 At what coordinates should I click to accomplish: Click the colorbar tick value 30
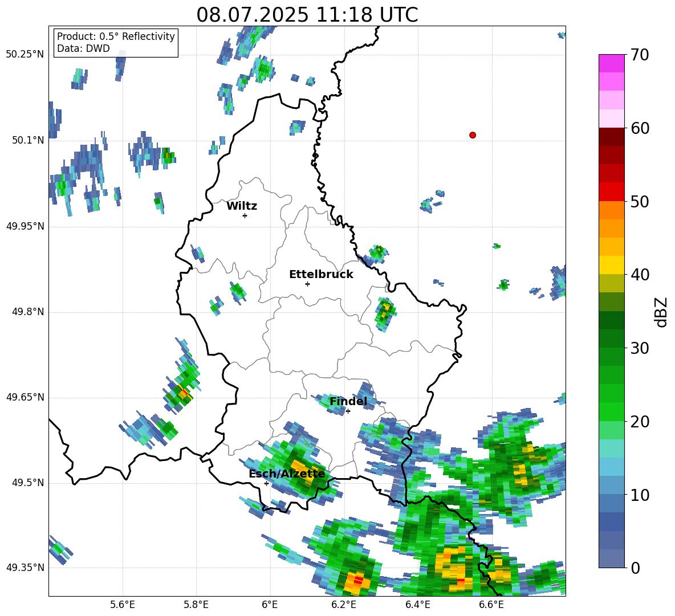640,348
